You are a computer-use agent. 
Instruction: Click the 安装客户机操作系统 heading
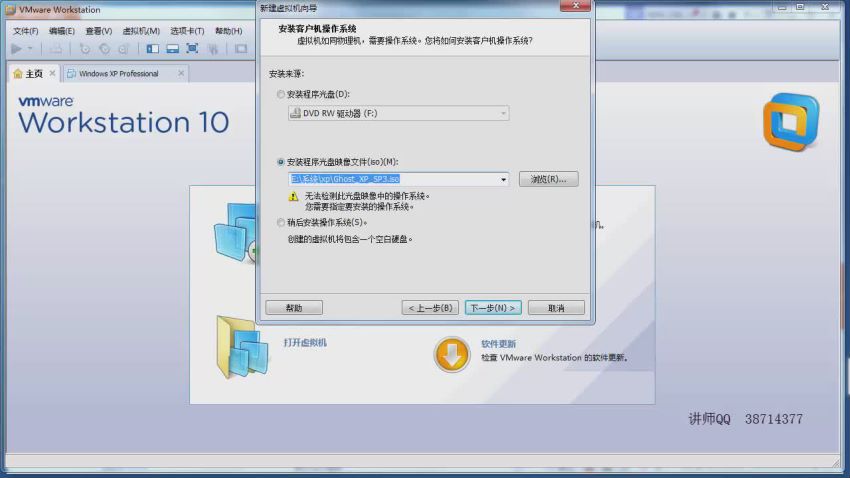click(x=317, y=29)
